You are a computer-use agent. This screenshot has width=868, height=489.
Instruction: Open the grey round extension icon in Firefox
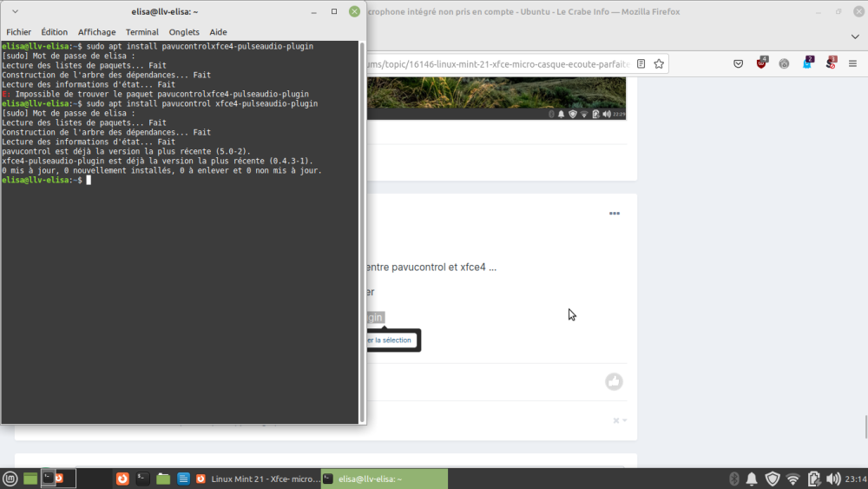784,63
